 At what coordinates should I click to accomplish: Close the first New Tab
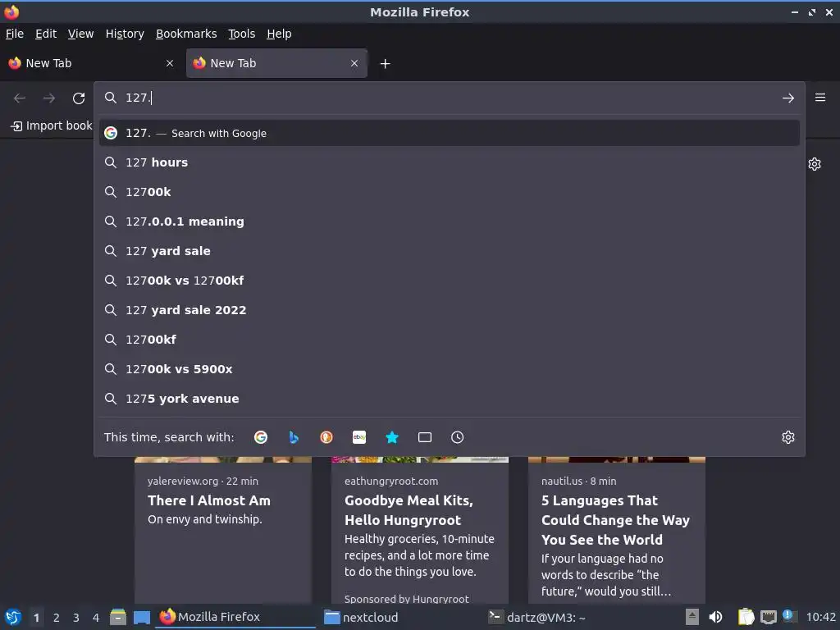170,63
